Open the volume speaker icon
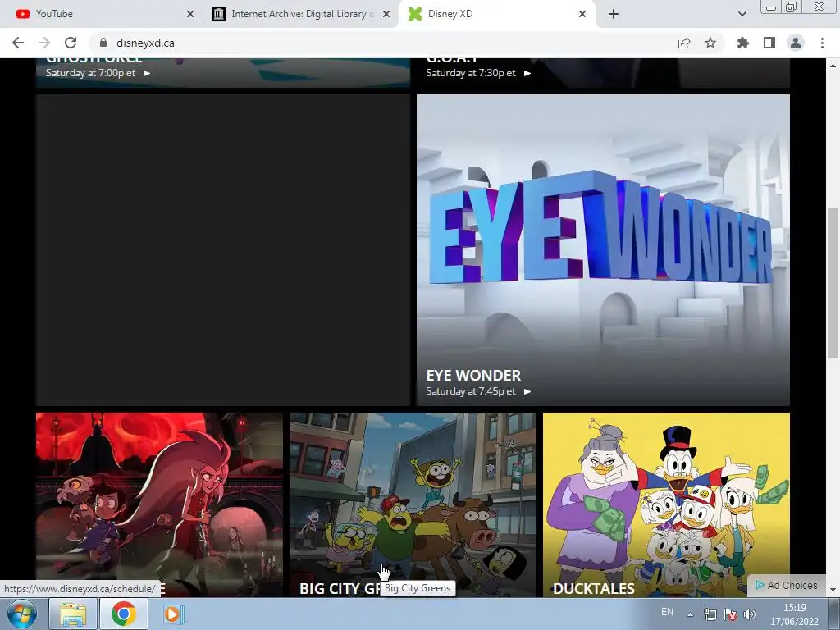Image resolution: width=840 pixels, height=630 pixels. click(750, 614)
